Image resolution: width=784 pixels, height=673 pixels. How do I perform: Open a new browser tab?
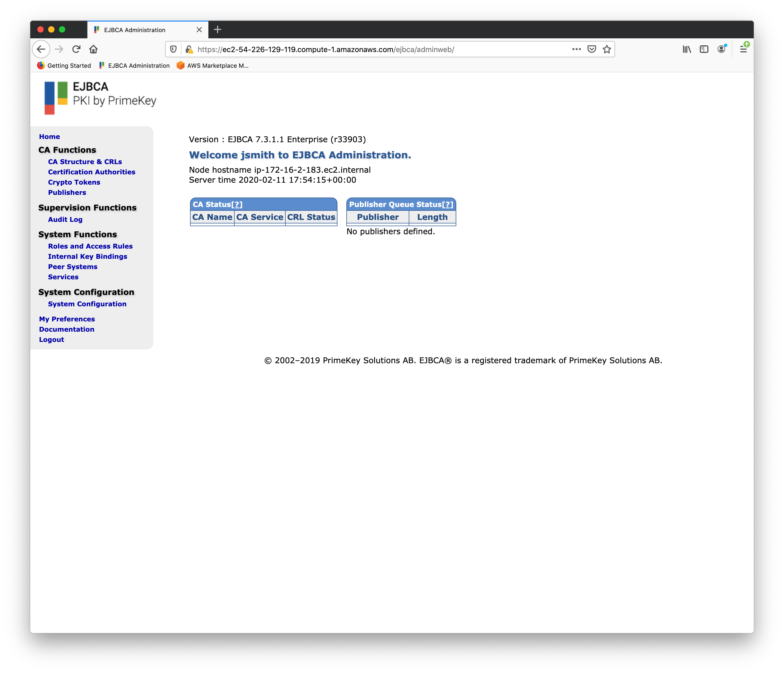pos(218,29)
